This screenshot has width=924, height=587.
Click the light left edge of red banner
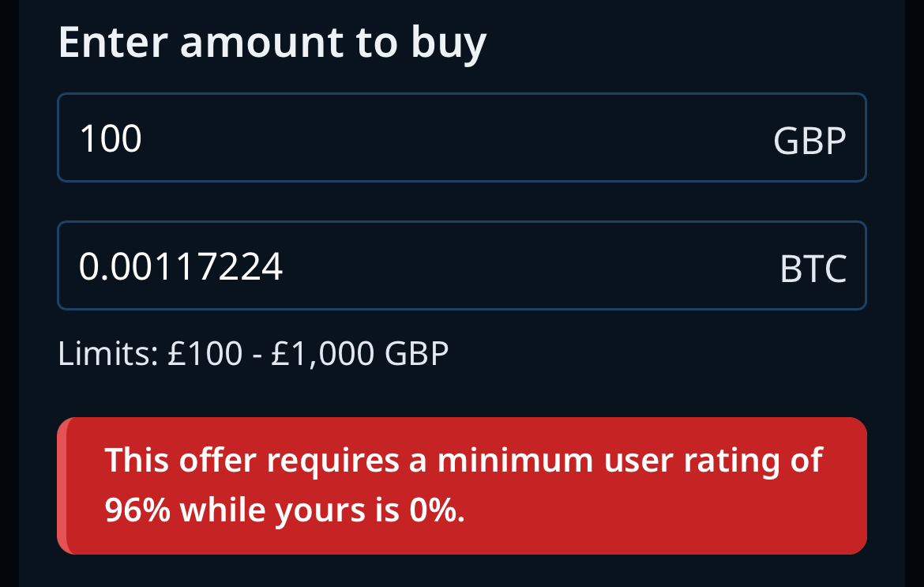62,486
